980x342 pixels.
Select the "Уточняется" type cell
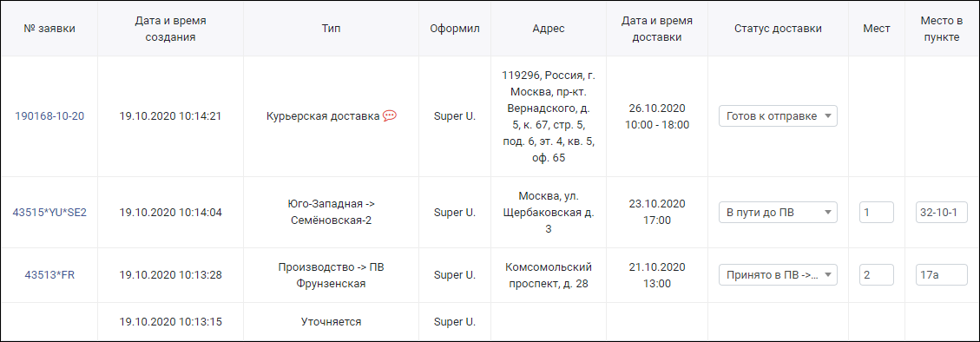point(332,322)
